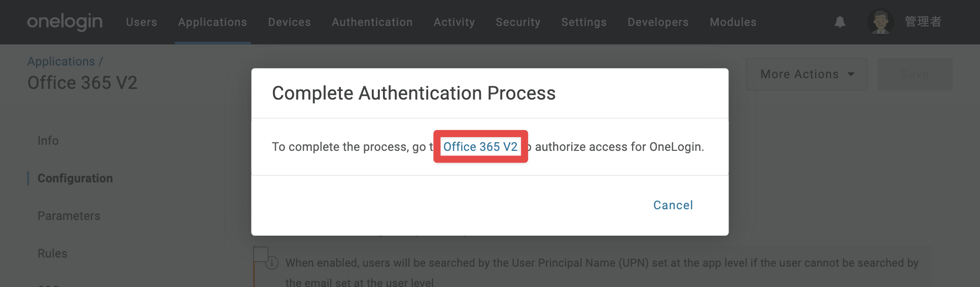Open the Devices menu
The width and height of the screenshot is (980, 287).
[289, 22]
